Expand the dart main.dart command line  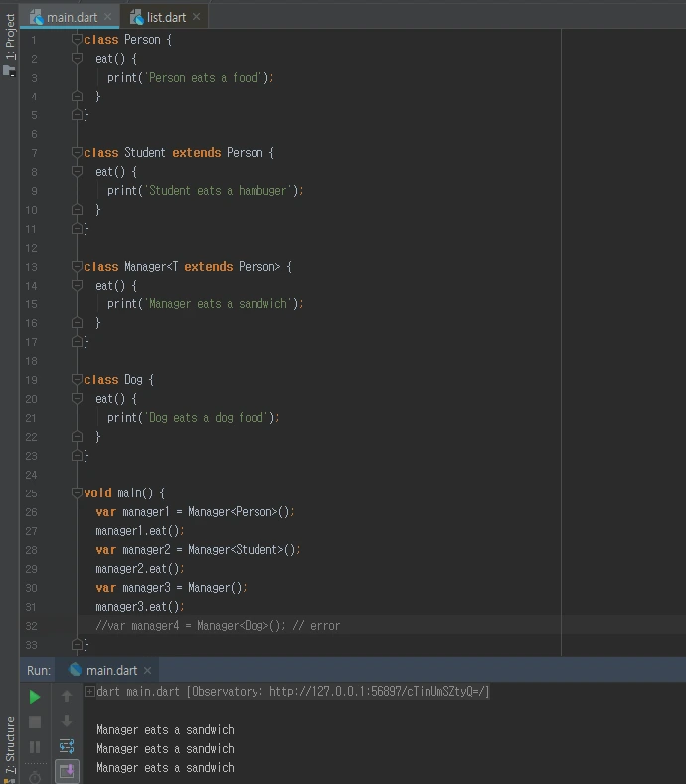pos(89,692)
